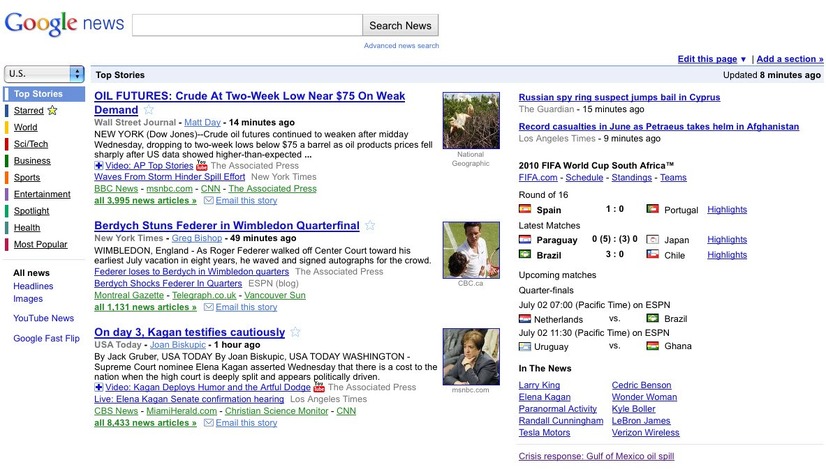Switch to the Headlines view
The image size is (826, 469).
coord(33,286)
